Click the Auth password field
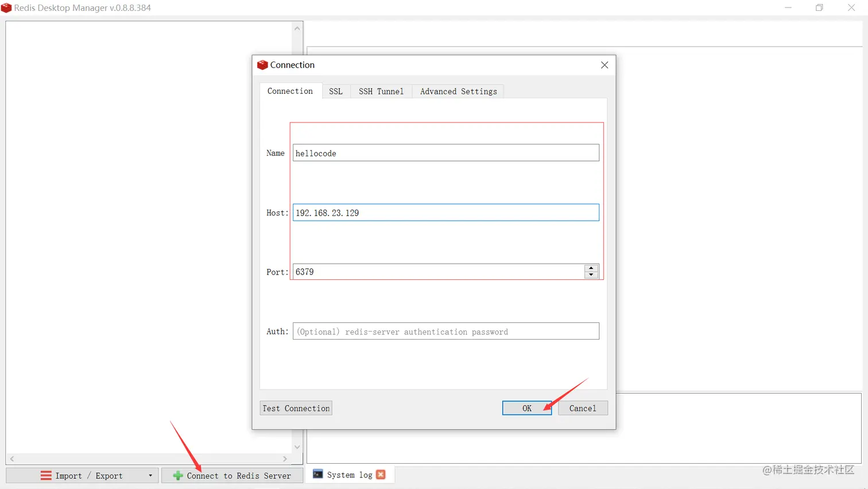Image resolution: width=868 pixels, height=489 pixels. pos(446,331)
